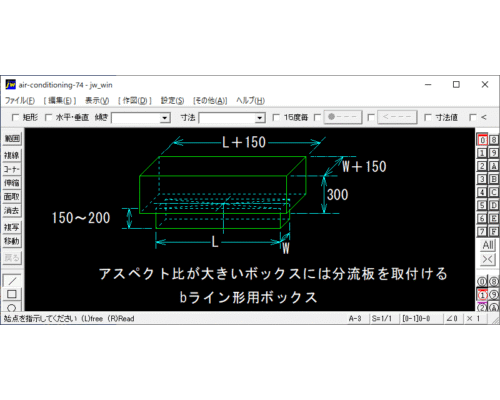Select layer 8 button
500x400 pixels.
[x=494, y=140]
